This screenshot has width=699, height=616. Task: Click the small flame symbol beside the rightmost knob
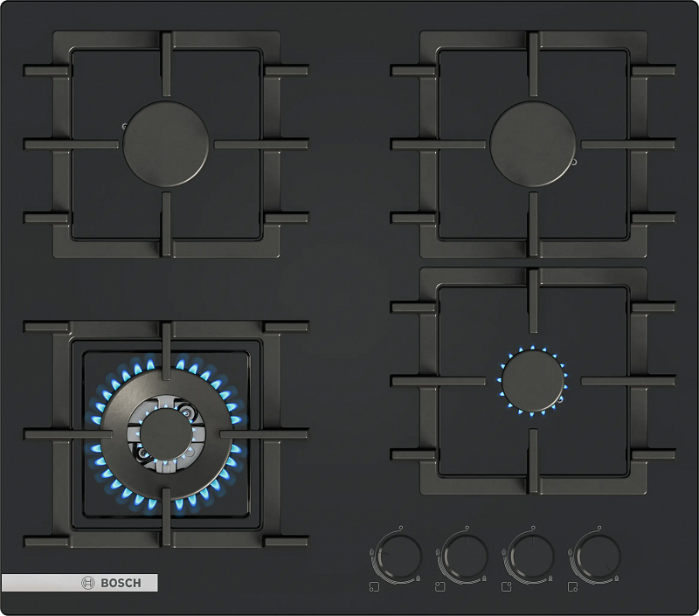617,578
